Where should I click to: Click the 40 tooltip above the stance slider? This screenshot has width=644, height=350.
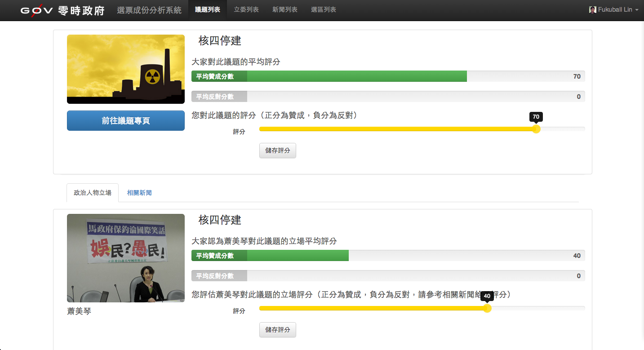(x=487, y=296)
